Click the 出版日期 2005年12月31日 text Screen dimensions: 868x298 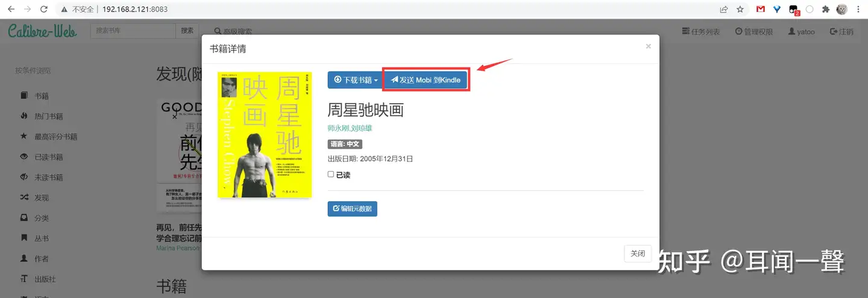coord(371,159)
